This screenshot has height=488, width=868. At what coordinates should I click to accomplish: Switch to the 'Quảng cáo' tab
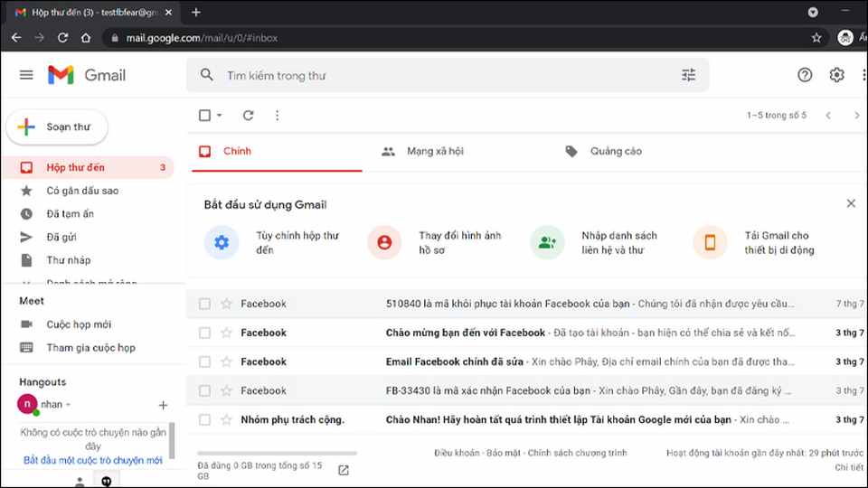click(x=615, y=151)
